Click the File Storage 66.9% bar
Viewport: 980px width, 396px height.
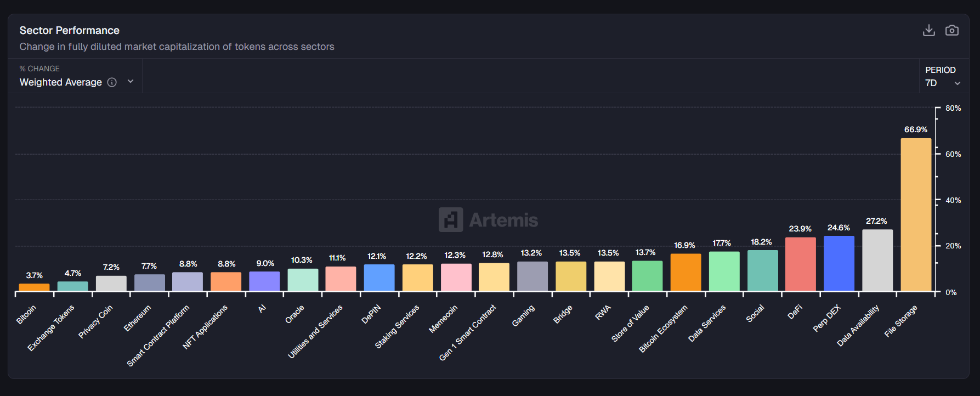point(915,214)
